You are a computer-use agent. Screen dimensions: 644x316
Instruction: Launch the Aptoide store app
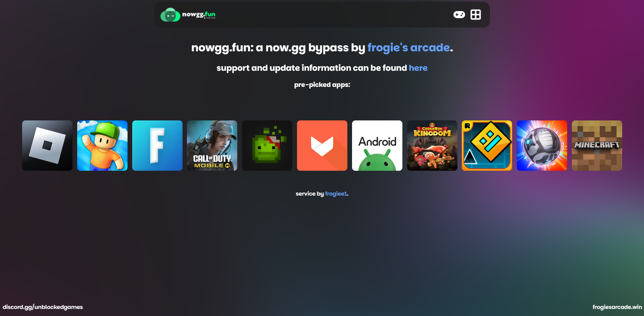pyautogui.click(x=322, y=146)
